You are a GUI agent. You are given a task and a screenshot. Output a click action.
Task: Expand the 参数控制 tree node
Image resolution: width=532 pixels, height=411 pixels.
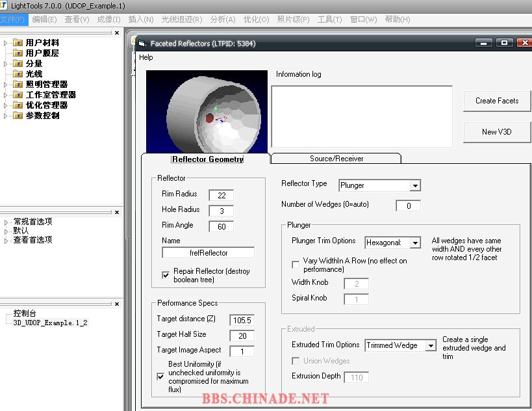pos(5,116)
